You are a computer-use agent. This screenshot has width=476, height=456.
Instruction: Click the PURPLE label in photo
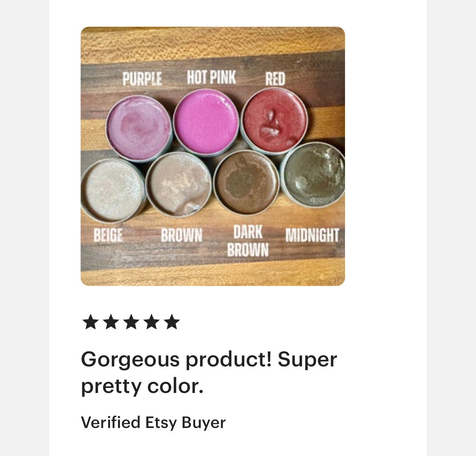142,79
